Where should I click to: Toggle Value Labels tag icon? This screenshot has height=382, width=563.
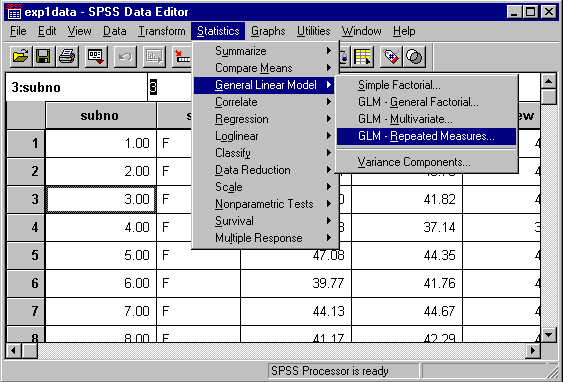coord(391,56)
